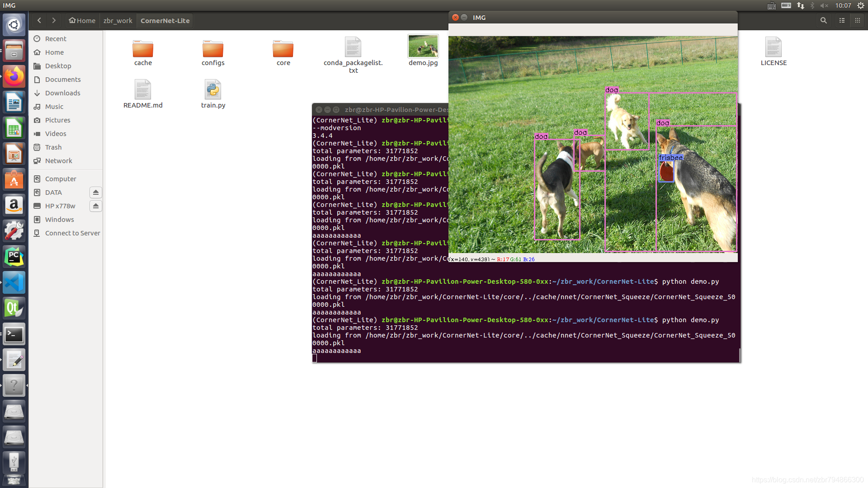Click Home in the path bar
This screenshot has width=868, height=488.
tap(82, 20)
